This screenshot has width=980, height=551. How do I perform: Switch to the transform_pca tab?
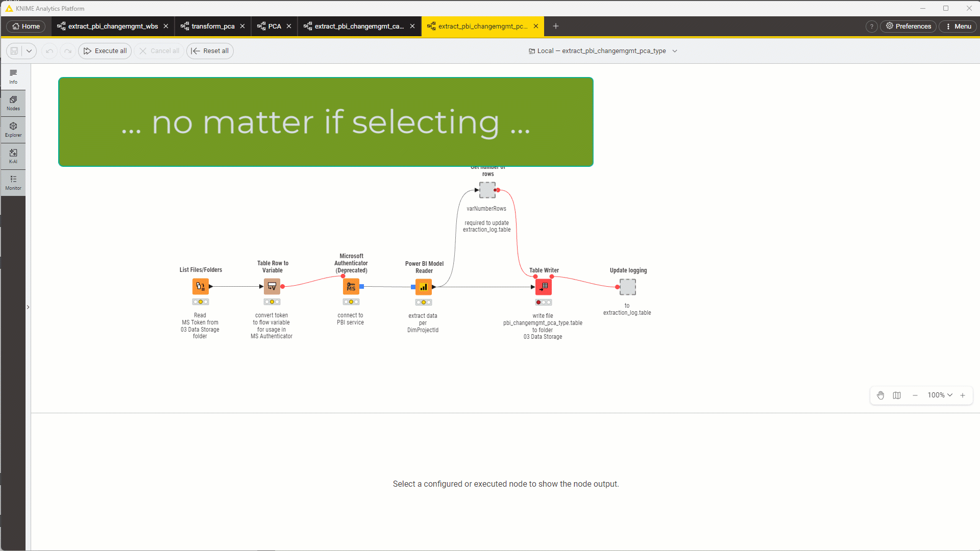point(213,26)
